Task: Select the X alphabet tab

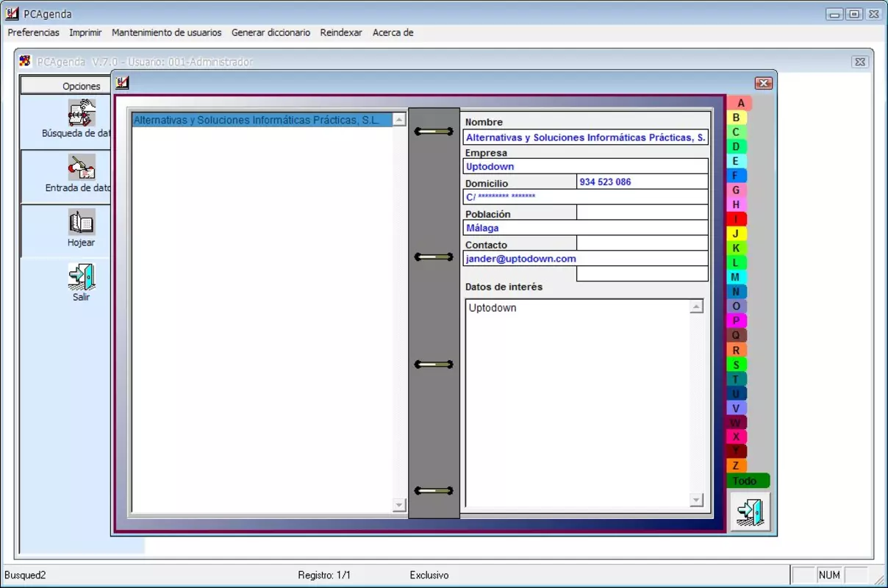Action: coord(737,437)
